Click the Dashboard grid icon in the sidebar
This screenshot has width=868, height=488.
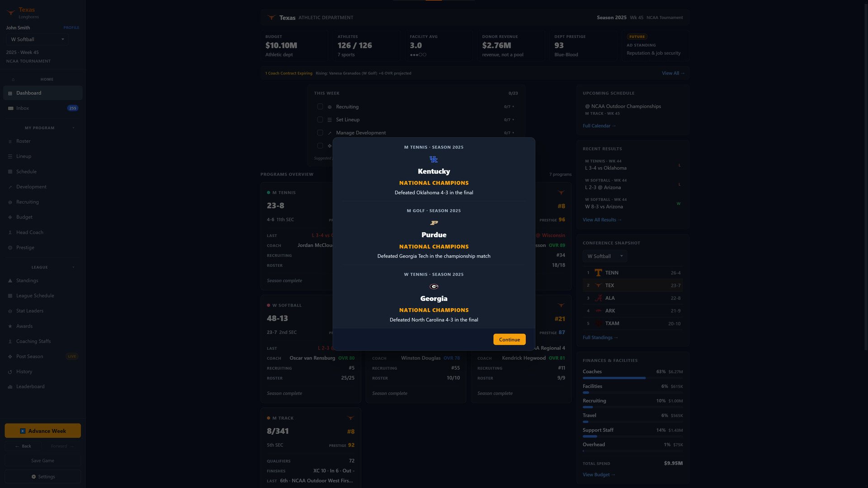10,94
